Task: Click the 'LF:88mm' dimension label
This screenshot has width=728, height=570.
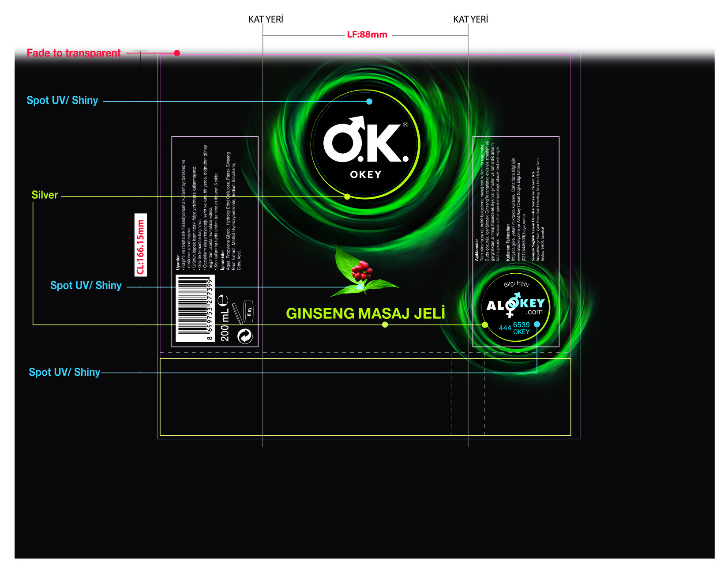Action: (x=367, y=34)
